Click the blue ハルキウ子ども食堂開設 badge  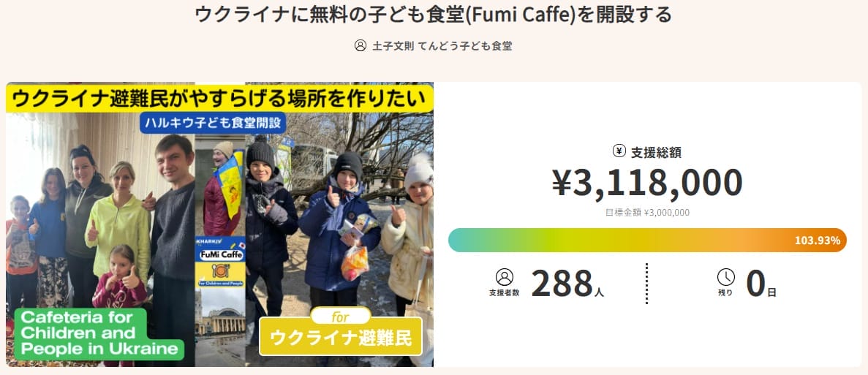point(212,121)
